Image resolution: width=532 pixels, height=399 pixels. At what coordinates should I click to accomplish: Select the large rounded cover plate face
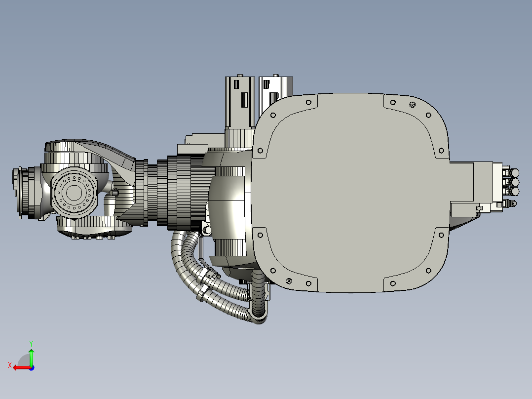pyautogui.click(x=351, y=193)
